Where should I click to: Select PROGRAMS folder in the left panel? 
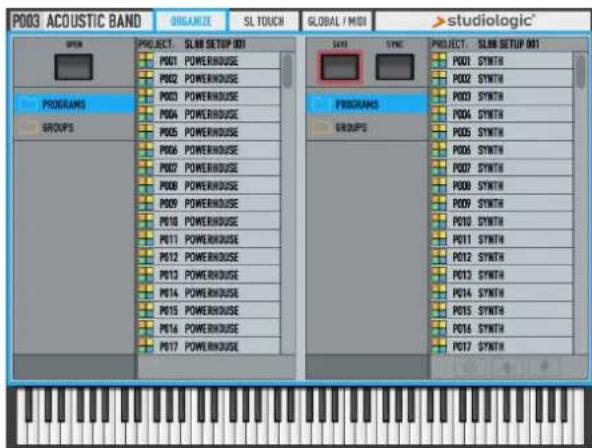[74, 104]
